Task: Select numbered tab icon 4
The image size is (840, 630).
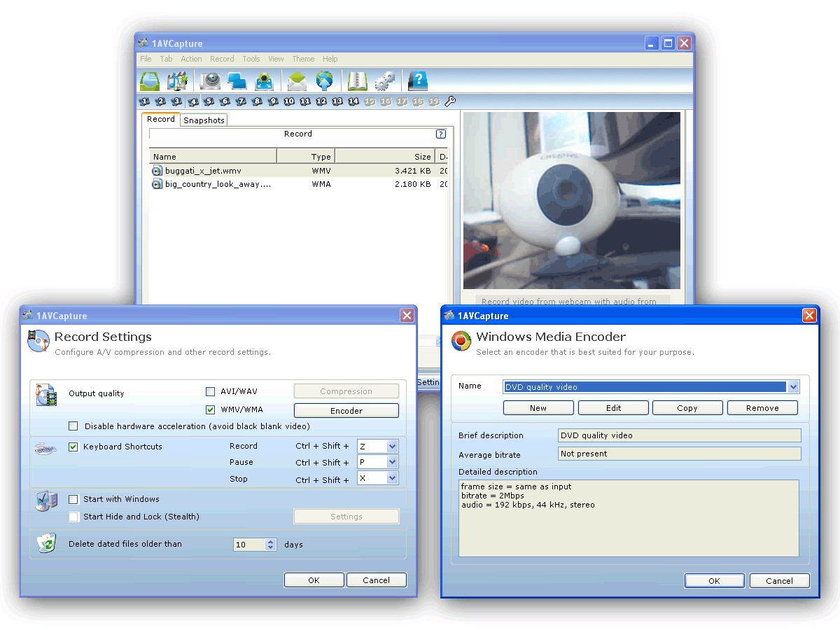Action: [x=193, y=101]
